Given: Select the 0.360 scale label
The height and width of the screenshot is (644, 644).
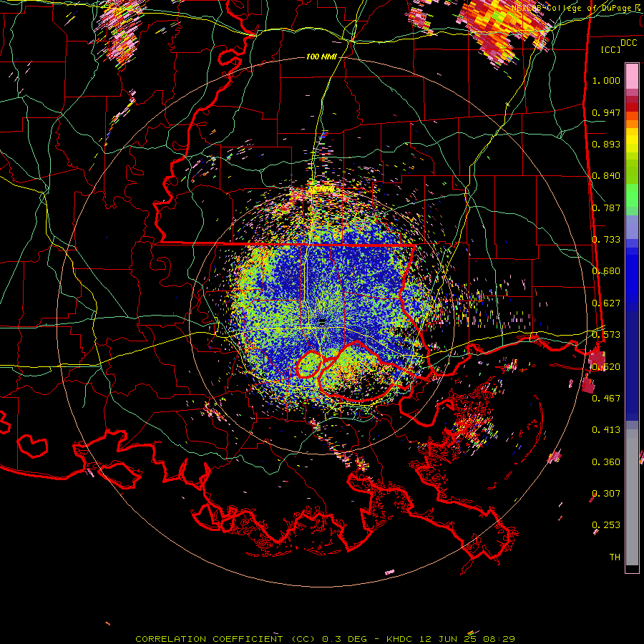Looking at the screenshot, I should coord(606,462).
